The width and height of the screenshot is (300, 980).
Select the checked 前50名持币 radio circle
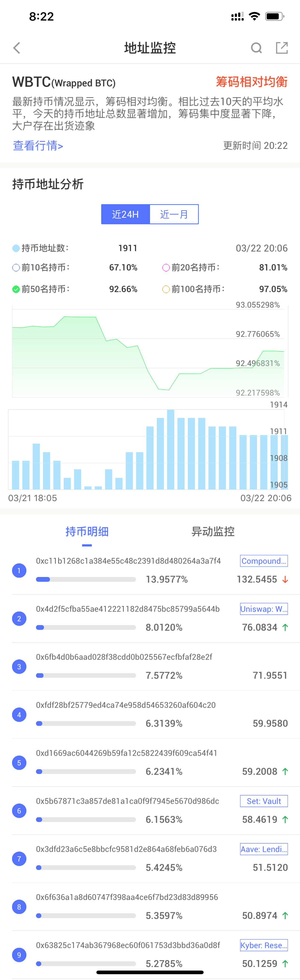[16, 290]
